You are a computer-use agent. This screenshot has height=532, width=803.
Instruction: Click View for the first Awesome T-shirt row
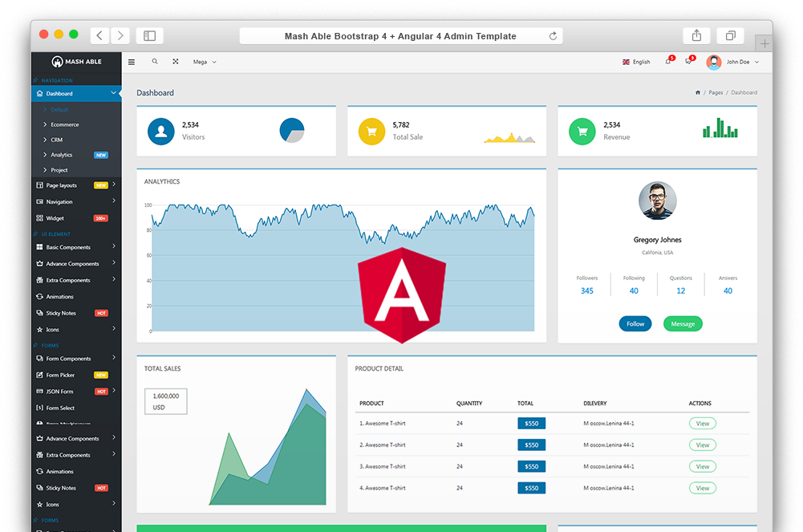coord(702,423)
